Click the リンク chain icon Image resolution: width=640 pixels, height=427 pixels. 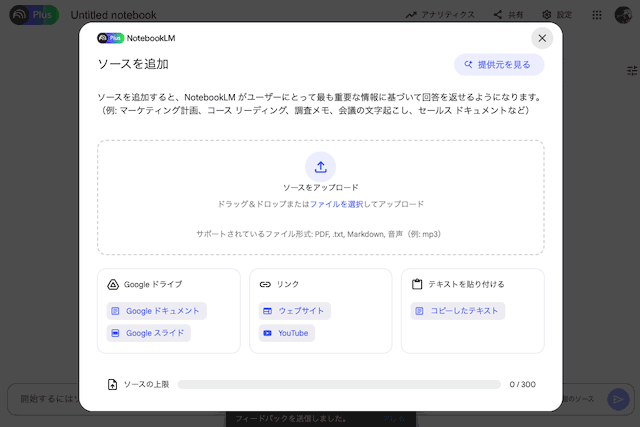tap(266, 284)
